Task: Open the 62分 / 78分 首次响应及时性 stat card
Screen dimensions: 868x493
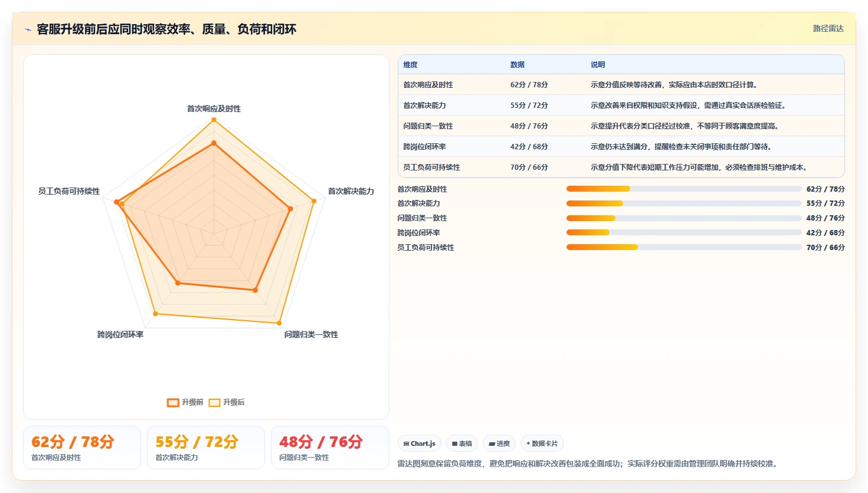Action: click(82, 448)
